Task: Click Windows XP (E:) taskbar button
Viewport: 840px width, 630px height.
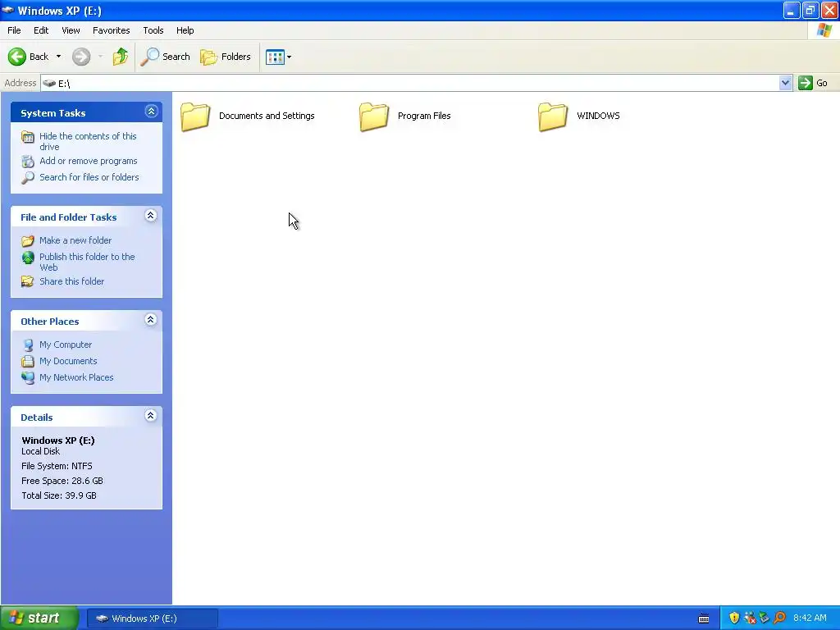Action: click(152, 619)
